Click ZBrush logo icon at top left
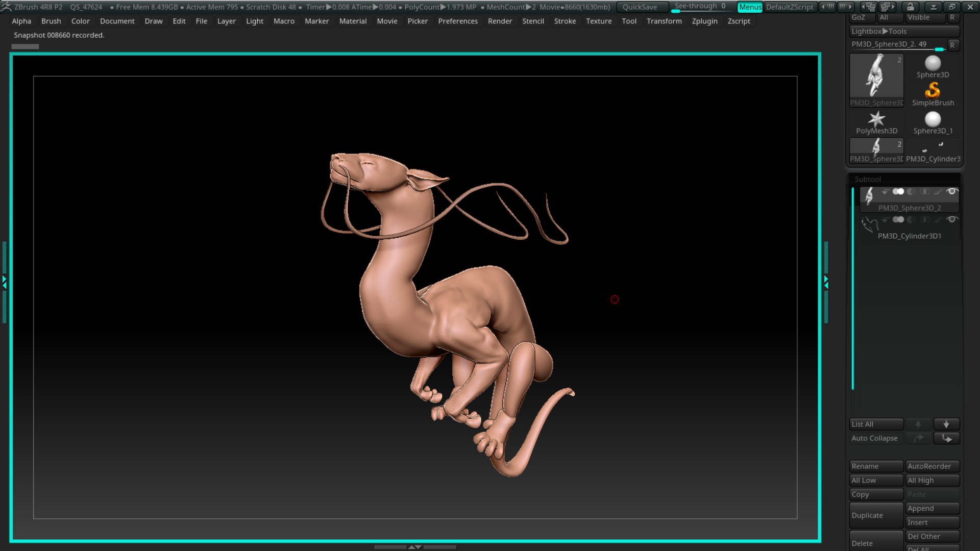The width and height of the screenshot is (980, 551). click(x=6, y=7)
